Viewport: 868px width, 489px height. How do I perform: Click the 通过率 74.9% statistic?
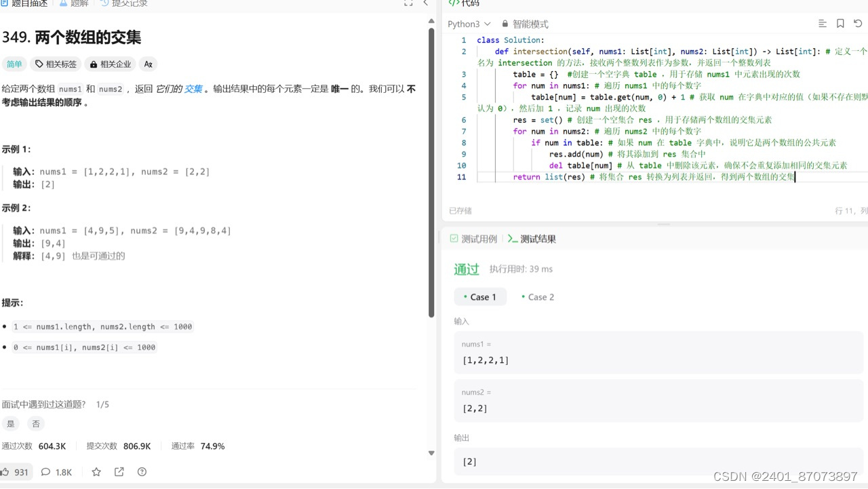click(x=198, y=446)
